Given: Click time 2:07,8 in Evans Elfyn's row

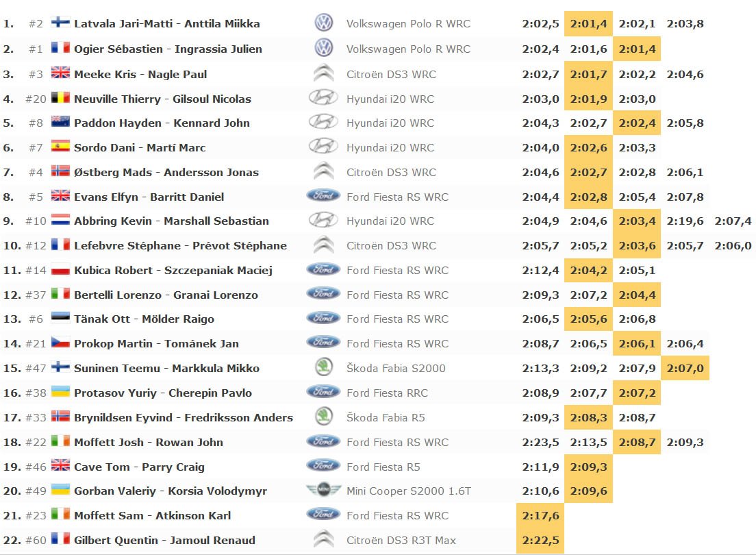Looking at the screenshot, I should point(685,197).
